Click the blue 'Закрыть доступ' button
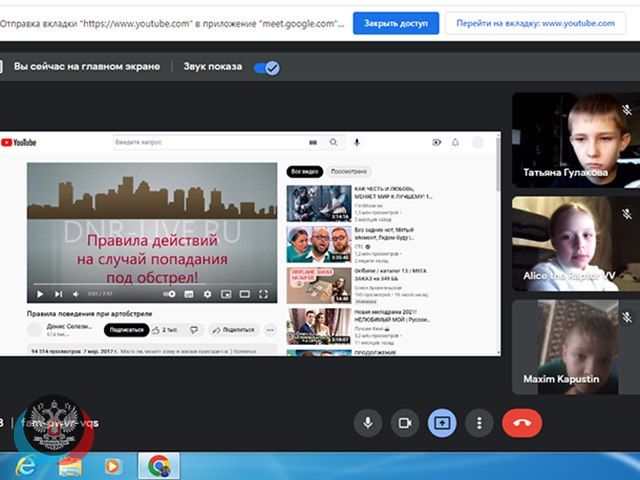This screenshot has height=480, width=640. coord(396,23)
